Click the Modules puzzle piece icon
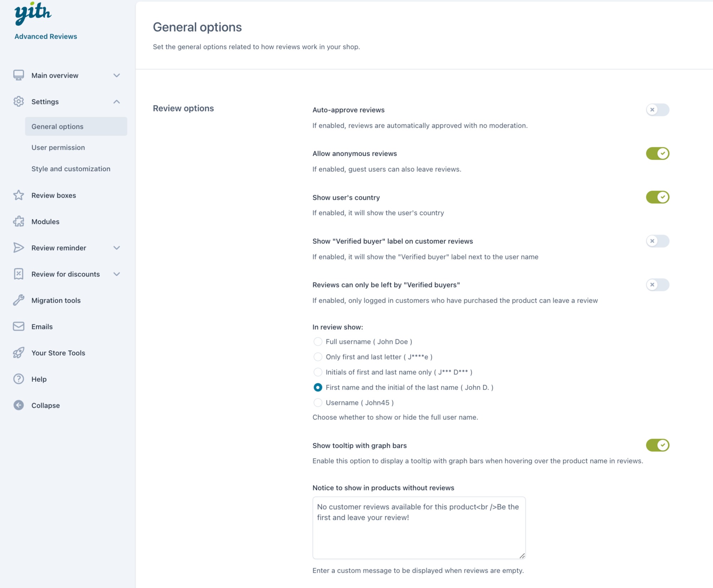713x588 pixels. tap(18, 221)
